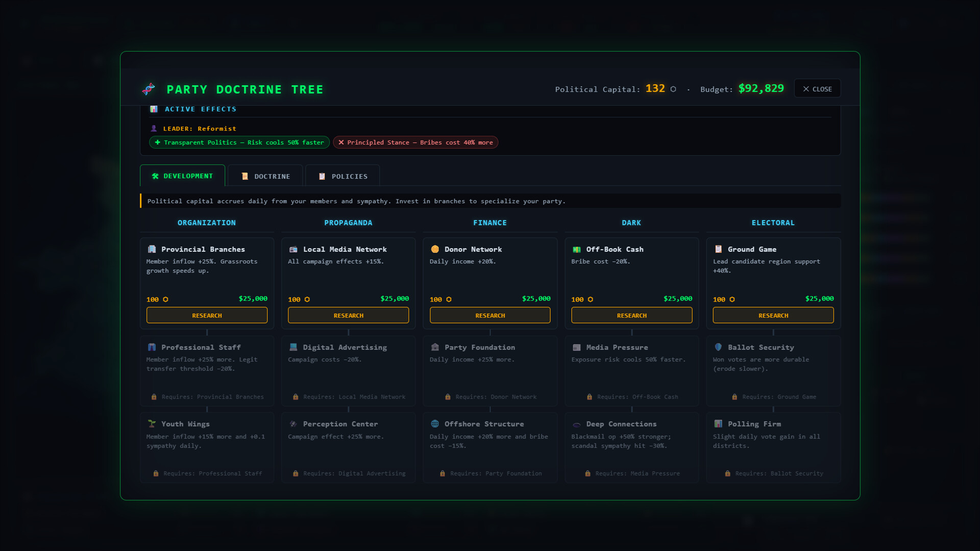Switch to the Development tab

(182, 176)
